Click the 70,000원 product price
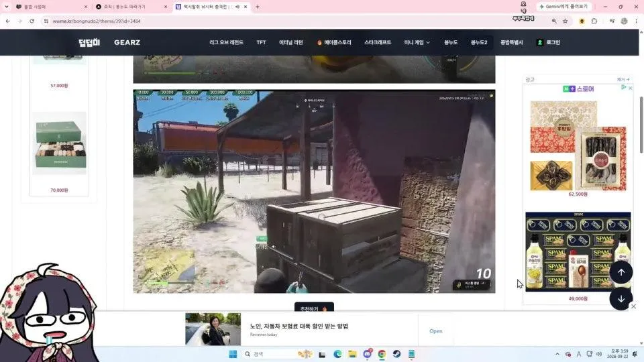Viewport: 644px width, 362px height. point(59,190)
